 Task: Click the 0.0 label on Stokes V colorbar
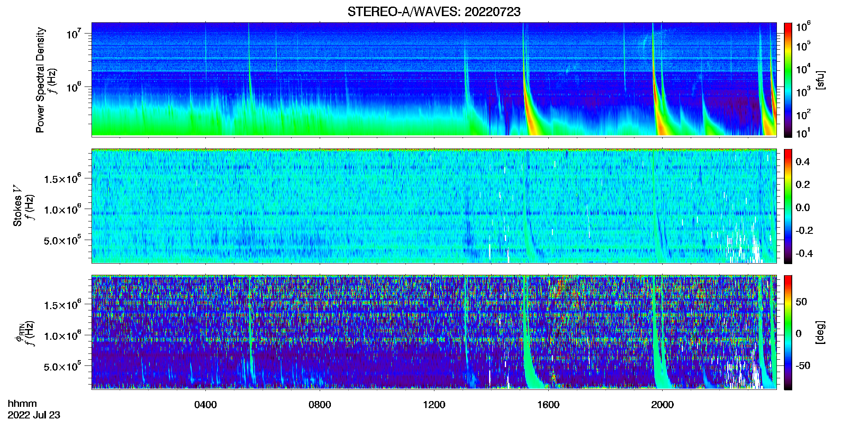point(803,207)
